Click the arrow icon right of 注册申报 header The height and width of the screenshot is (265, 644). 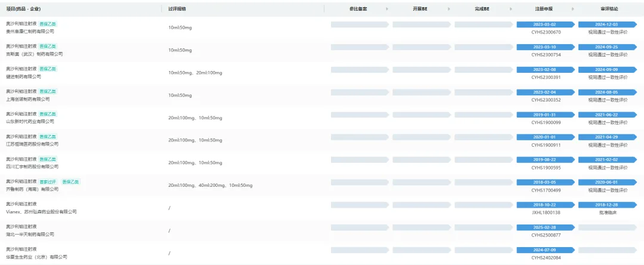click(572, 9)
